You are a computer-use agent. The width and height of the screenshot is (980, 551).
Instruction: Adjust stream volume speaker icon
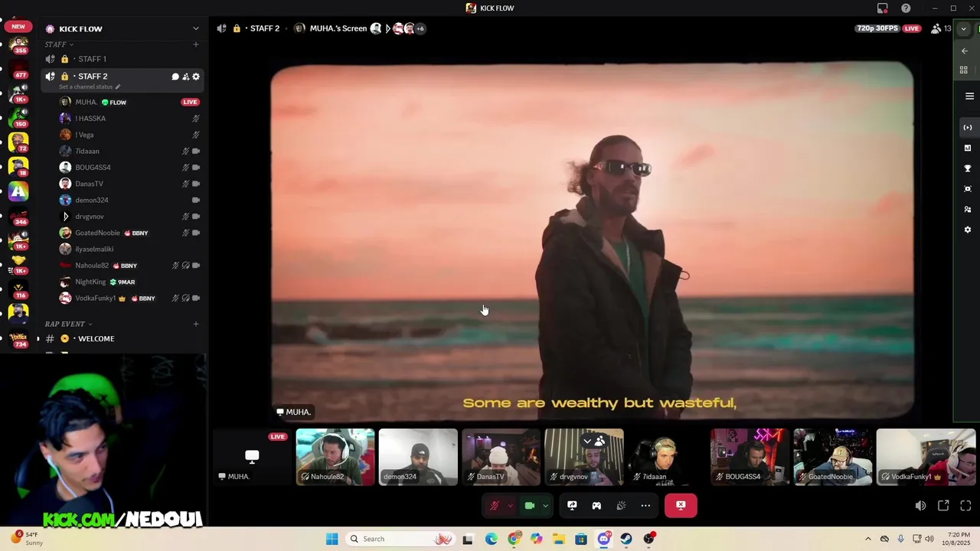coord(920,506)
